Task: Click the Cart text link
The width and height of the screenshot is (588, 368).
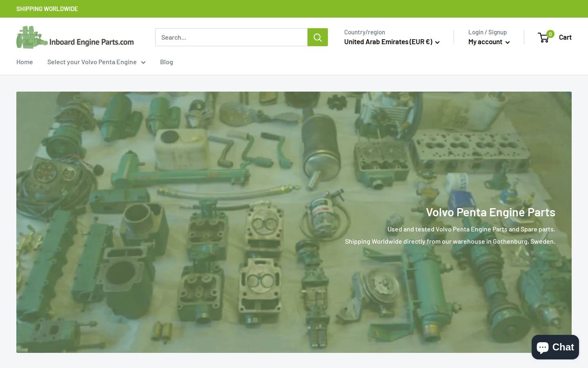Action: (565, 37)
